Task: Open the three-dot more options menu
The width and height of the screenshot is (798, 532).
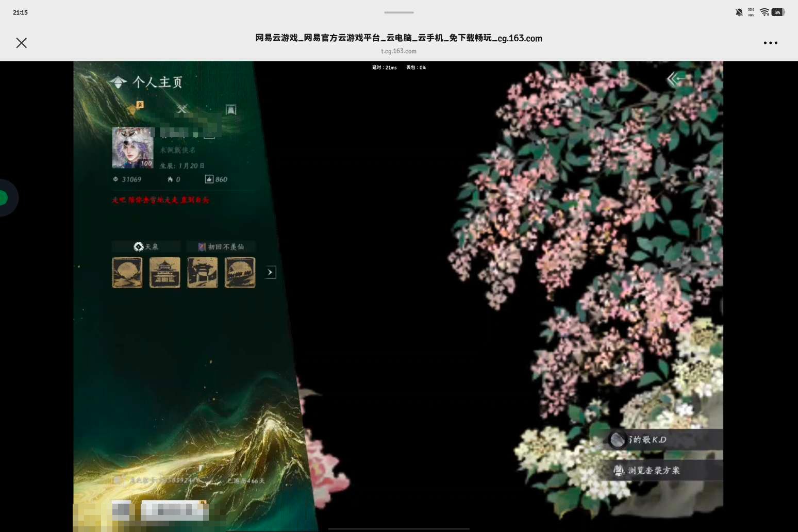Action: [x=770, y=43]
